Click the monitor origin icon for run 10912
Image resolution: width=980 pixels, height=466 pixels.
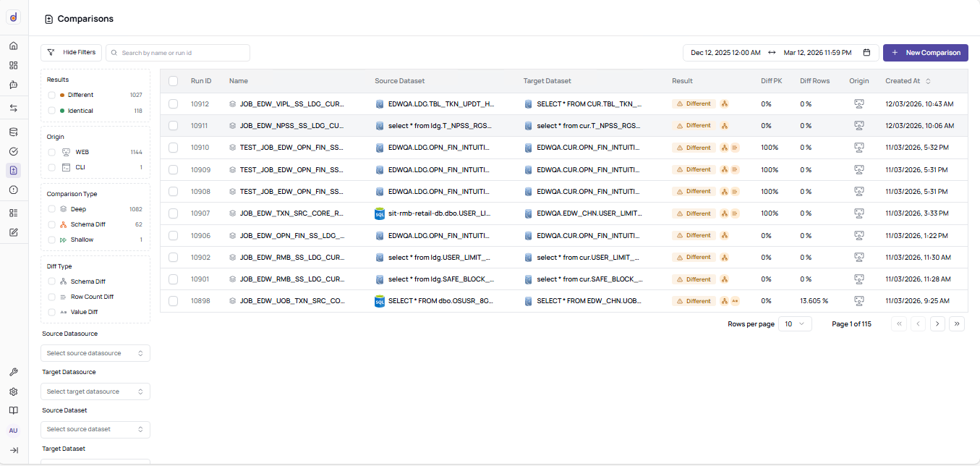(x=858, y=103)
